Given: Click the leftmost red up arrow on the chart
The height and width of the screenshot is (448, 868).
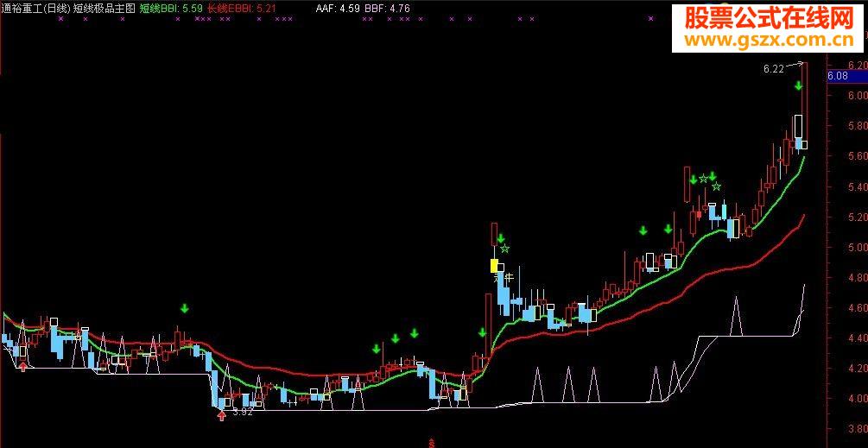Looking at the screenshot, I should tap(22, 366).
